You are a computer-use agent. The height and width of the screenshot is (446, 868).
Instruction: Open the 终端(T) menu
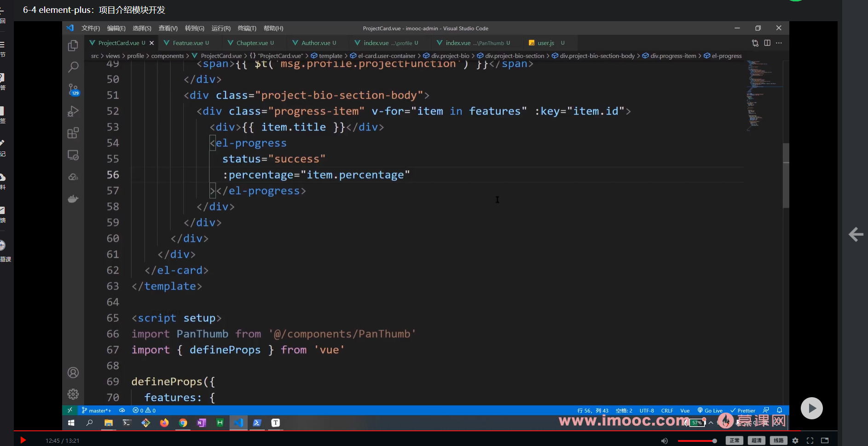[x=247, y=28]
